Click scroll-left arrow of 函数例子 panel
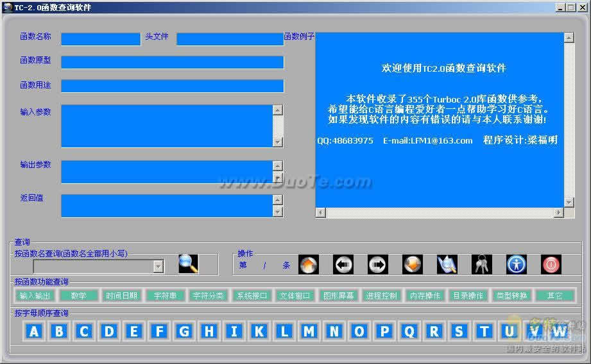Screen dimensions: 591x364 click(x=321, y=213)
